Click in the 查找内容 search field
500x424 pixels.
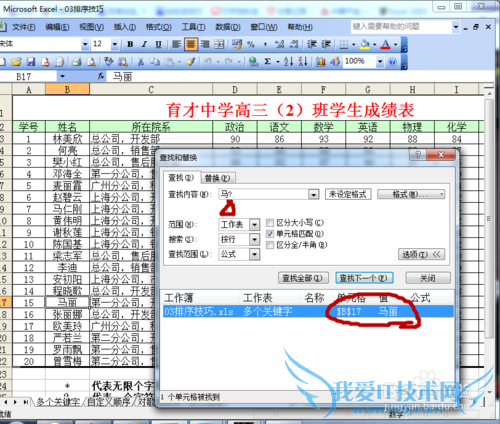pyautogui.click(x=264, y=194)
